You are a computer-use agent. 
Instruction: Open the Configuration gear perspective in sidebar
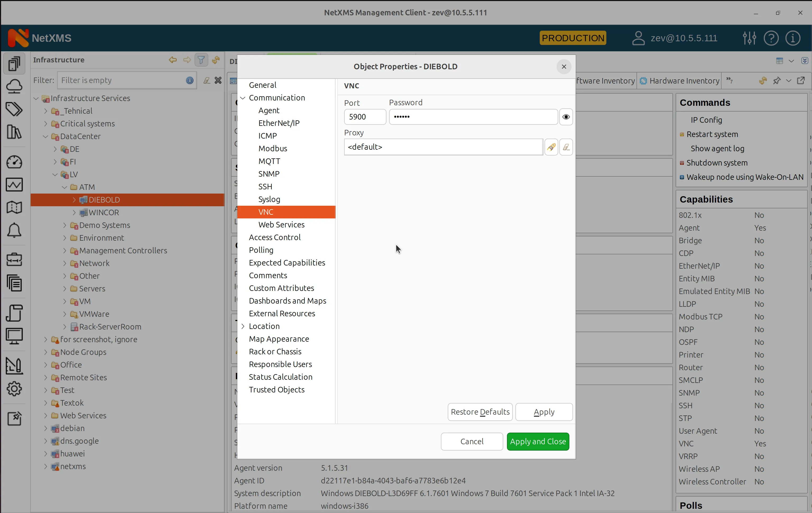tap(14, 389)
